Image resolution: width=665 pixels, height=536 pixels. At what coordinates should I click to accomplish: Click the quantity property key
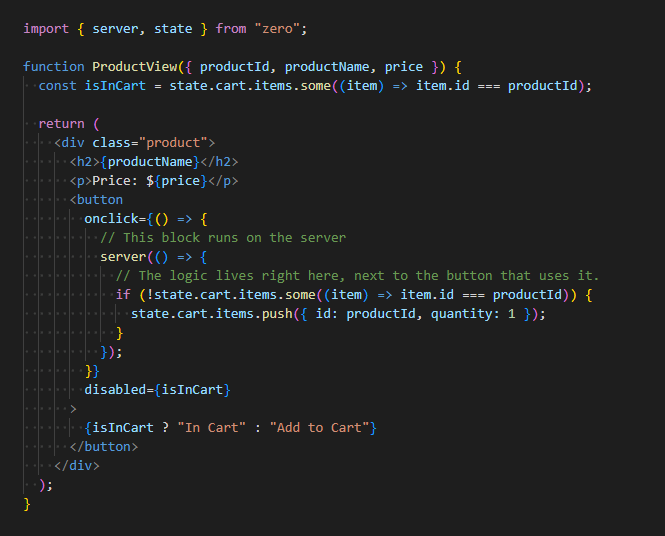coord(465,313)
